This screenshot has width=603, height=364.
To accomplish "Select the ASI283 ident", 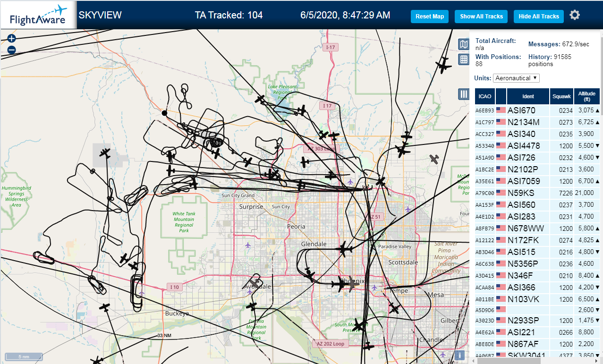I will pos(522,217).
